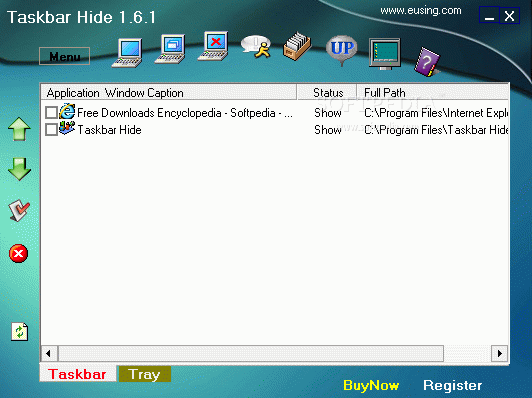Click the file box organizer icon

pos(297,46)
